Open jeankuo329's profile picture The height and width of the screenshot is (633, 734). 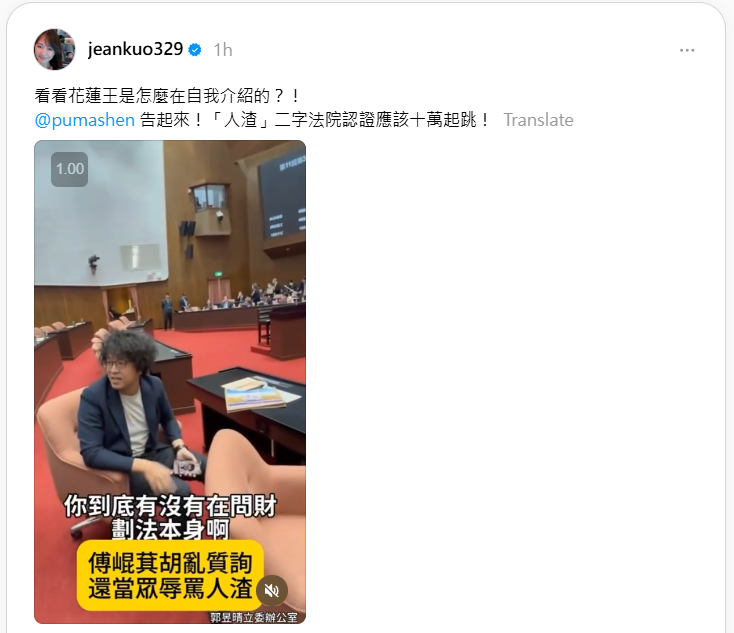click(54, 49)
